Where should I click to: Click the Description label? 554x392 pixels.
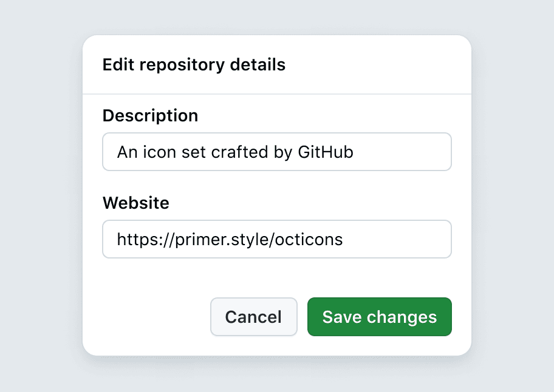point(150,115)
